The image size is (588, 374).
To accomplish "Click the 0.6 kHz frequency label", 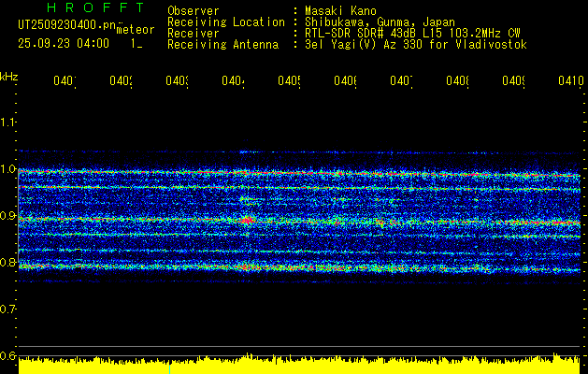I will click(x=7, y=355).
